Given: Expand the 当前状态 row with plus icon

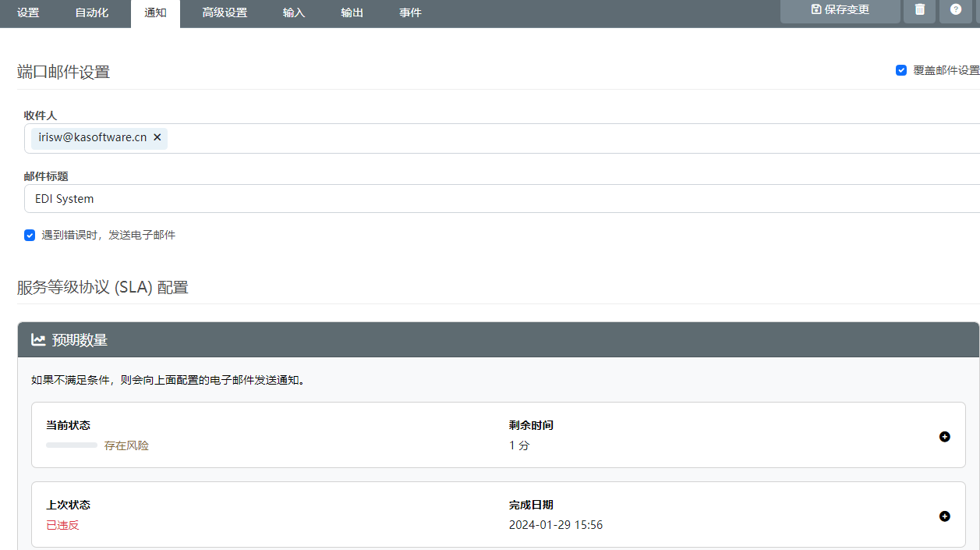Looking at the screenshot, I should [x=945, y=437].
